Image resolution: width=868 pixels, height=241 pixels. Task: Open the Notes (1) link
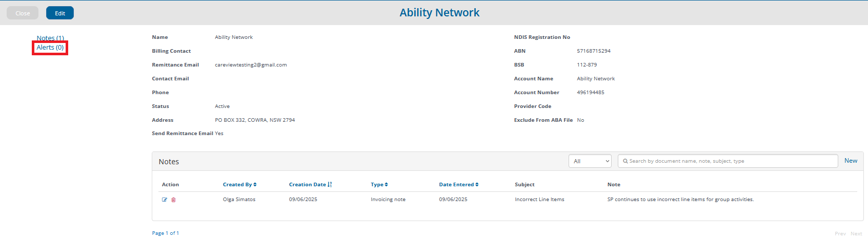coord(50,38)
